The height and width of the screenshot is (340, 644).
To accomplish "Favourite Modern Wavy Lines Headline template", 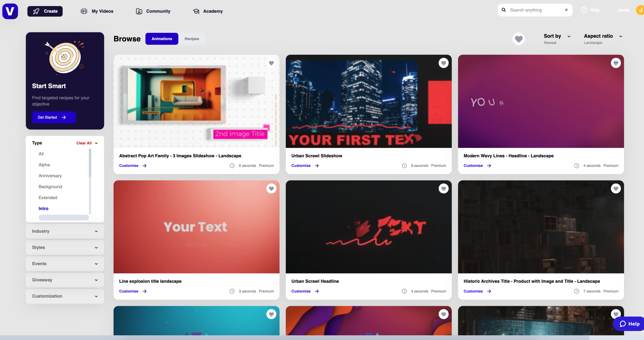I will [x=616, y=63].
